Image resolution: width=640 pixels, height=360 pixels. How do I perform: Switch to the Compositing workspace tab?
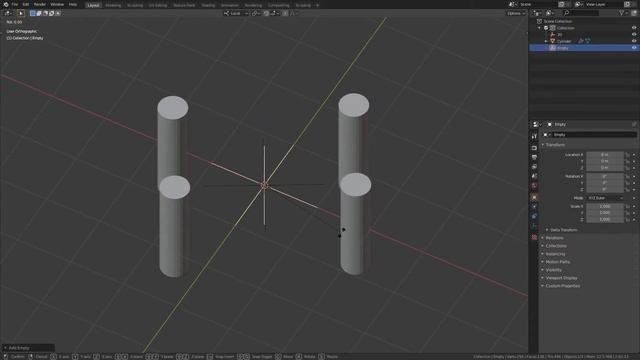tap(278, 5)
